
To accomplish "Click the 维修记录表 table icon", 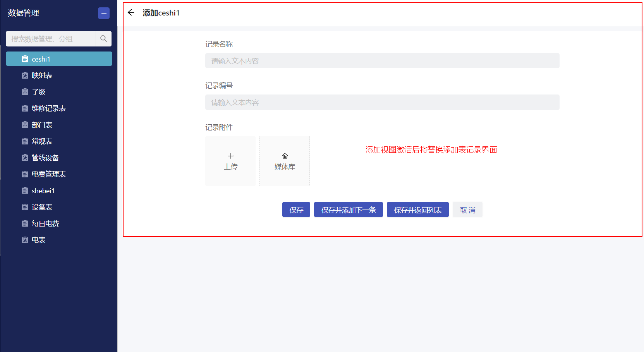I will coord(25,108).
